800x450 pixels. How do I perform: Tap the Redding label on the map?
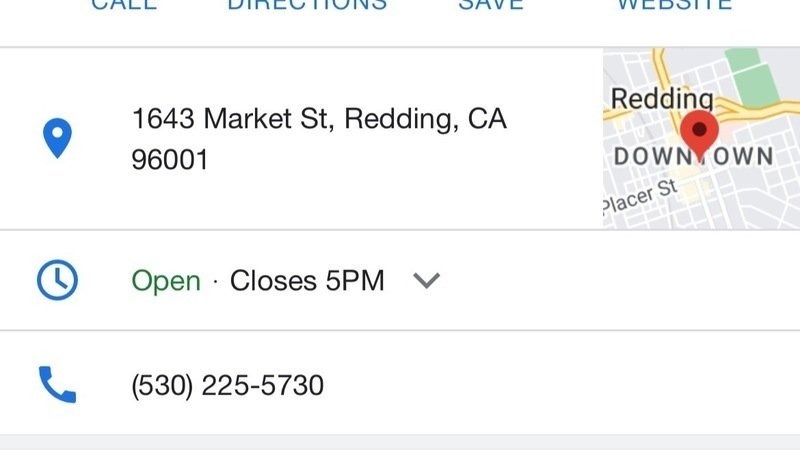661,99
